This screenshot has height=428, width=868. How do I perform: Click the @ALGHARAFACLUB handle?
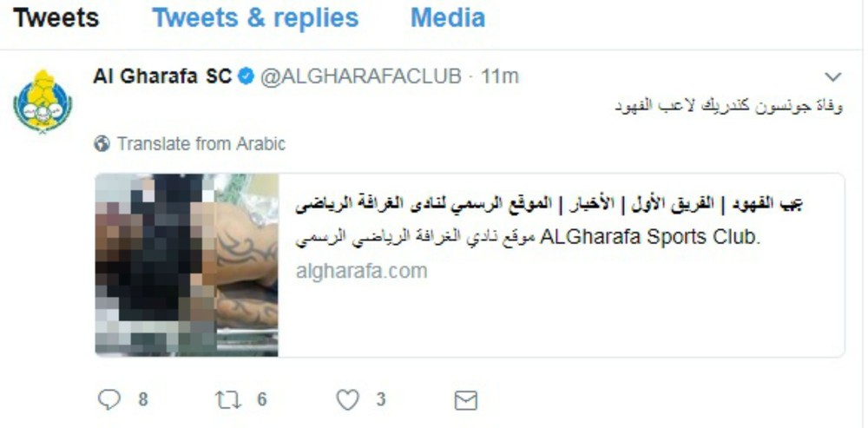360,76
